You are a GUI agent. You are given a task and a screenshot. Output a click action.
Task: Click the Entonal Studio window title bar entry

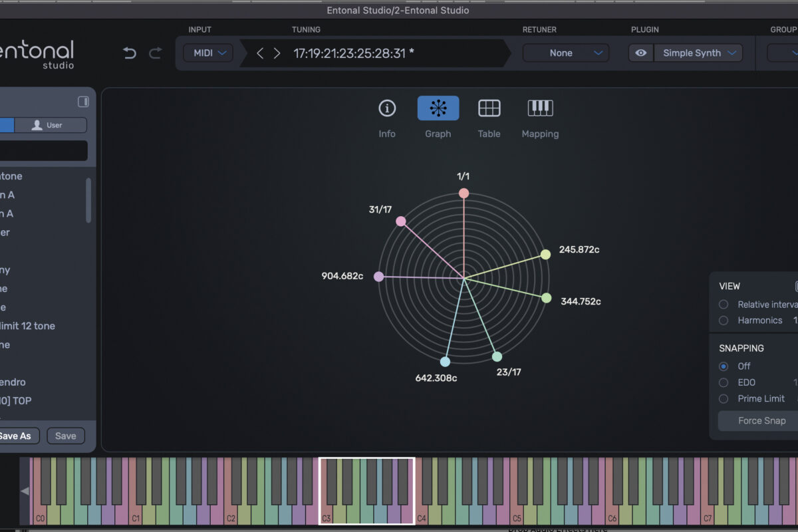click(399, 10)
